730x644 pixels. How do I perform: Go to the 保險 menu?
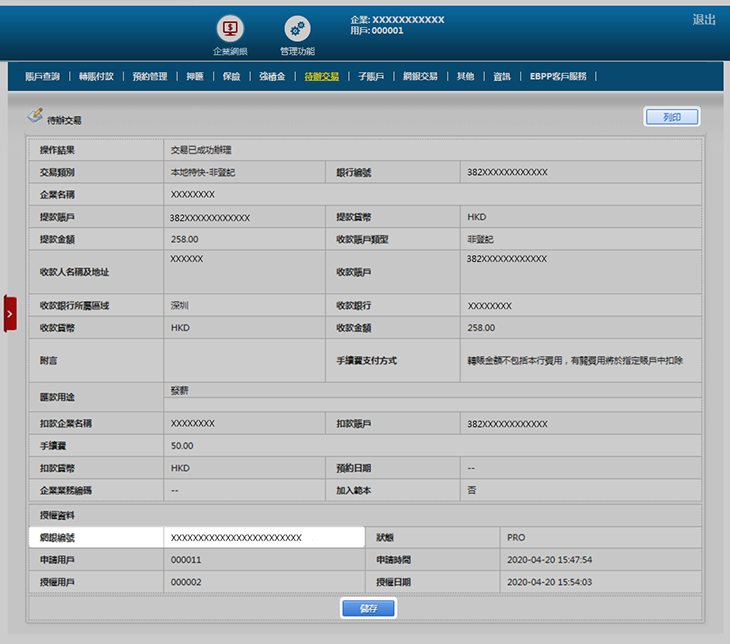(231, 76)
